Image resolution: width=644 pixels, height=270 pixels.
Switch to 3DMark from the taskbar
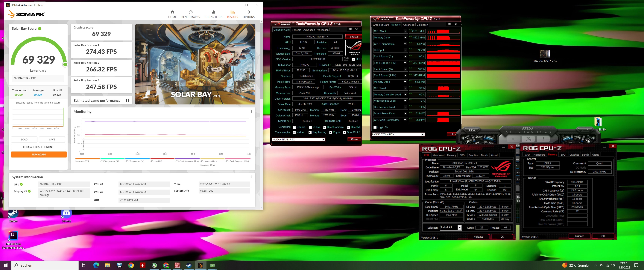(x=201, y=265)
